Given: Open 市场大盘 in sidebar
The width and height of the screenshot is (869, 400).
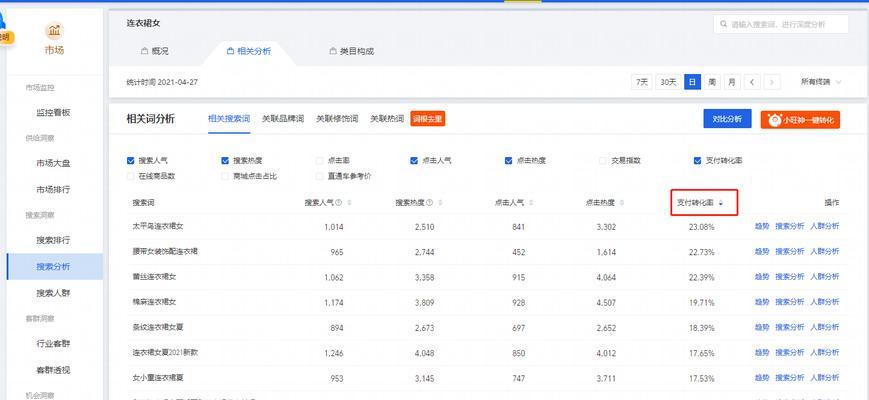Looking at the screenshot, I should [54, 163].
